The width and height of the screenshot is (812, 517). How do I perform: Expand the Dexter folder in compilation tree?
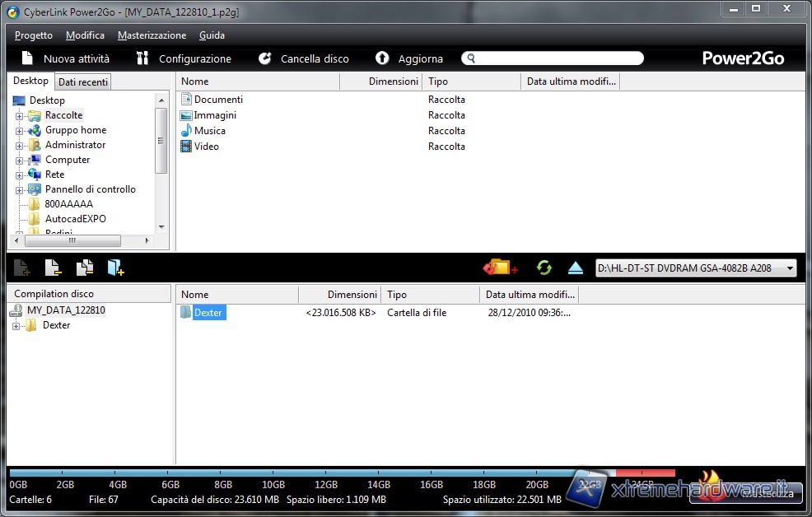(16, 326)
